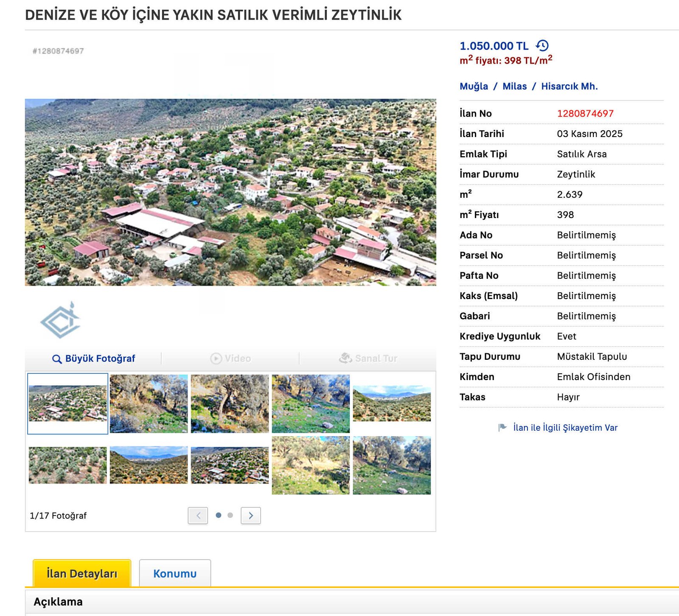
Task: Open the Milas district link
Action: (514, 86)
